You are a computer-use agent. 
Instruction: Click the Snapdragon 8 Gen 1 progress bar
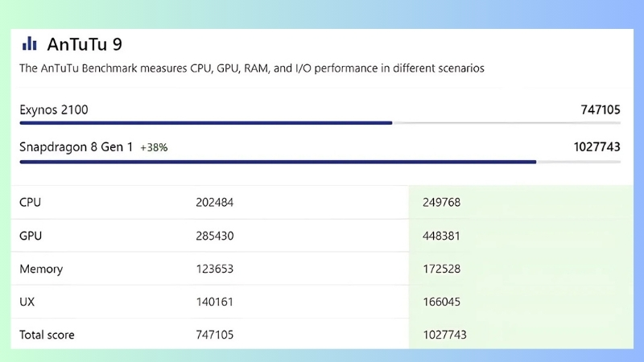320,162
